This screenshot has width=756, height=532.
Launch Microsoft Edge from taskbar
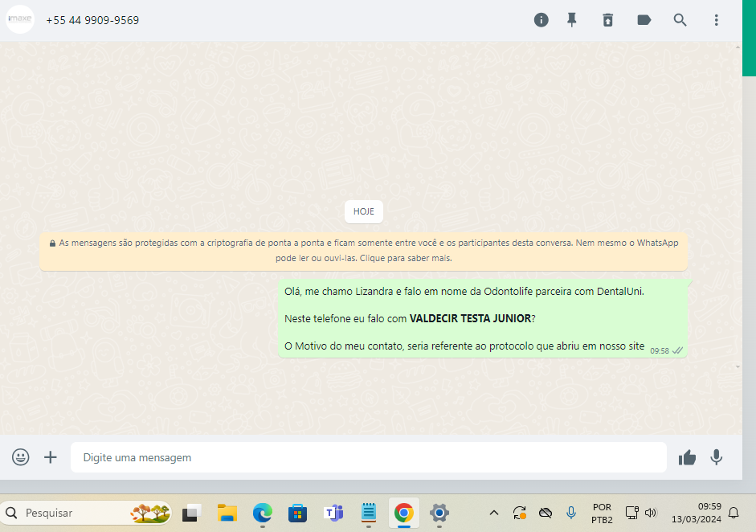[x=262, y=513]
